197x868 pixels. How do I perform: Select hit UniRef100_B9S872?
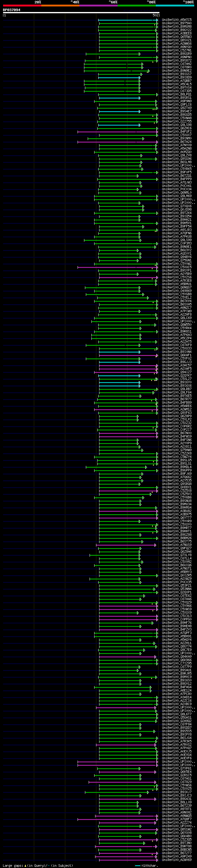coord(177,61)
